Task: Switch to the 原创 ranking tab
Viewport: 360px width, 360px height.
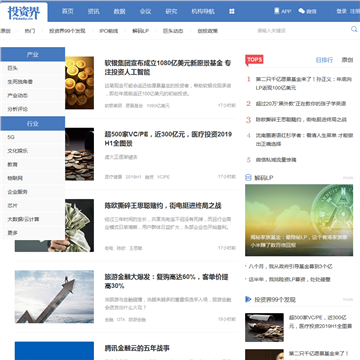Action: tap(347, 60)
